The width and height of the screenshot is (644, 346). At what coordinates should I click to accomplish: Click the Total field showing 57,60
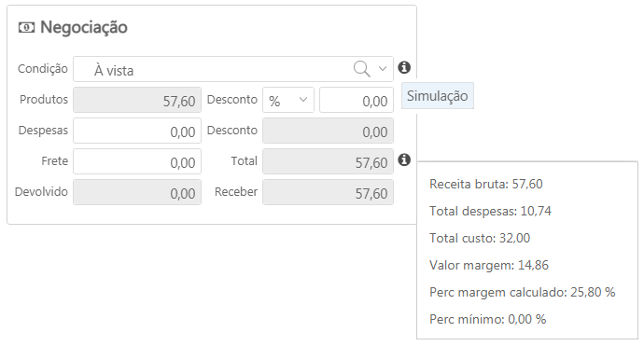[x=329, y=161]
